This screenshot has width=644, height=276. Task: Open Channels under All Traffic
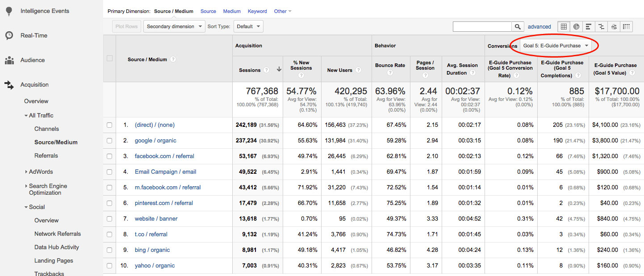[x=46, y=129]
